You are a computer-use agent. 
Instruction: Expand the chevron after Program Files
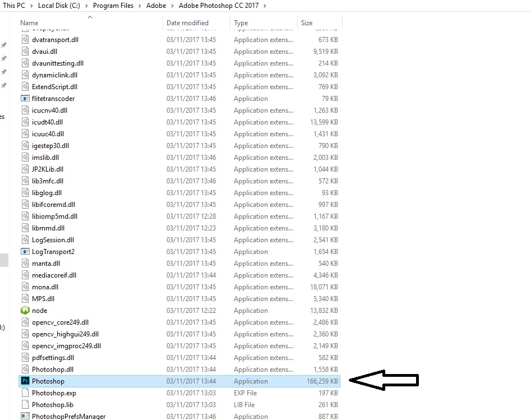(140, 6)
